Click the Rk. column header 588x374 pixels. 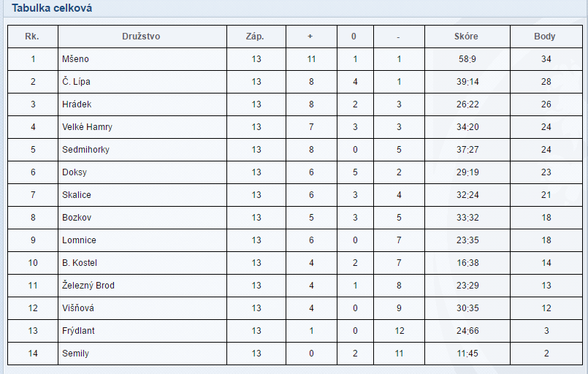32,37
